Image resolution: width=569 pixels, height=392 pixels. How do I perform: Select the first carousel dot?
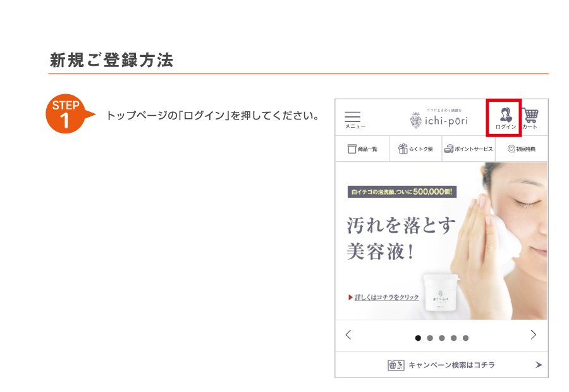click(418, 338)
